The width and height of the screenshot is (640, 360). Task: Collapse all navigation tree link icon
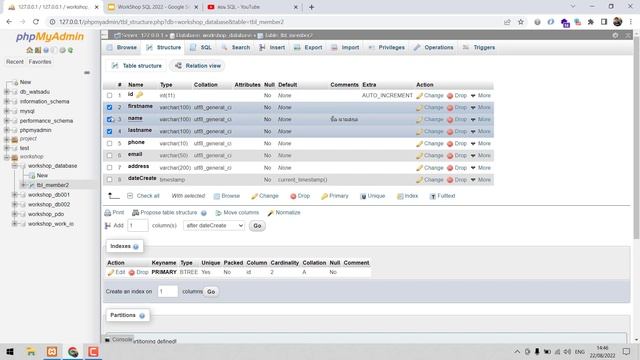pos(87,73)
